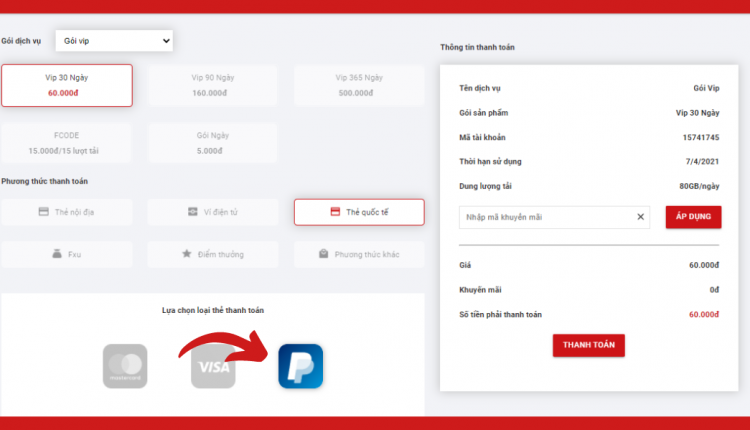Screen dimensions: 750x430
Task: Choose the PayPal payment icon
Action: pos(301,366)
